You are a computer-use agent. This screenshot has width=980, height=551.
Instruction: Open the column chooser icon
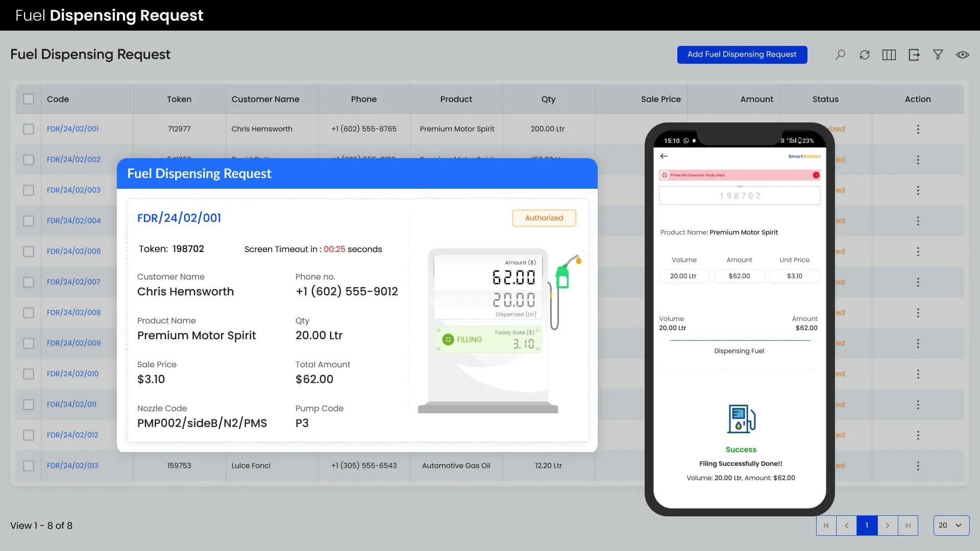click(889, 55)
